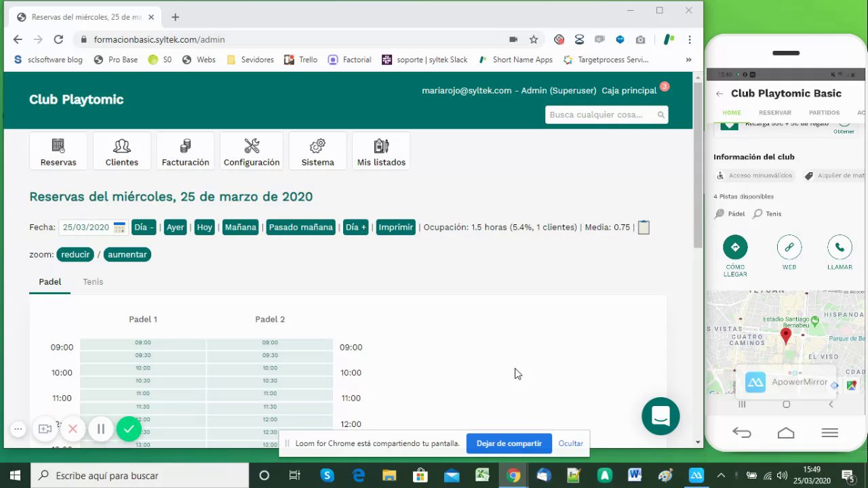868x488 pixels.
Task: Open the Trello bookmark
Action: point(301,60)
